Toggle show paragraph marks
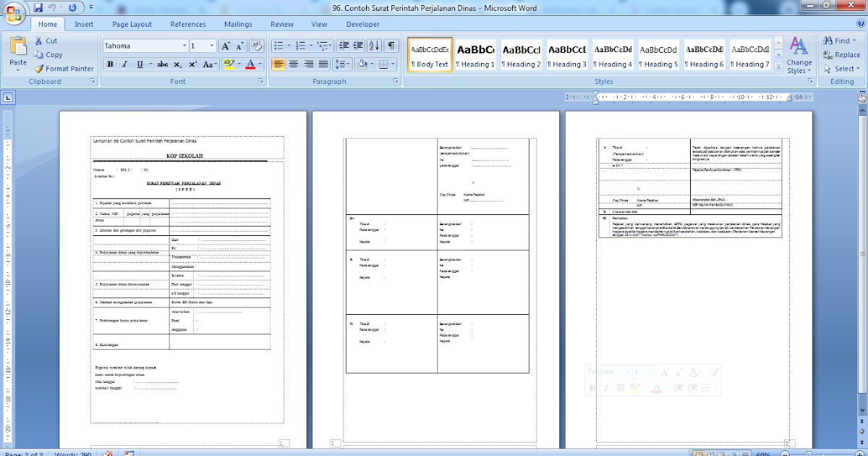This screenshot has width=868, height=456. [x=391, y=46]
